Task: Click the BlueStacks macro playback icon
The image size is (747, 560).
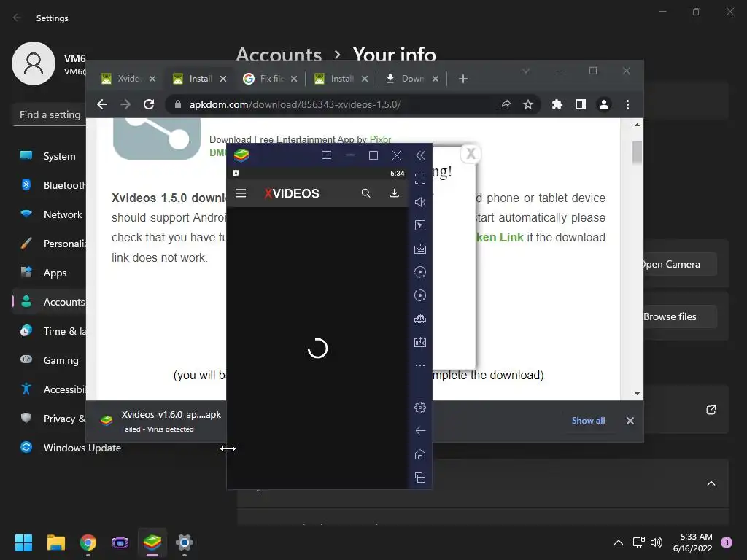Action: click(x=420, y=272)
